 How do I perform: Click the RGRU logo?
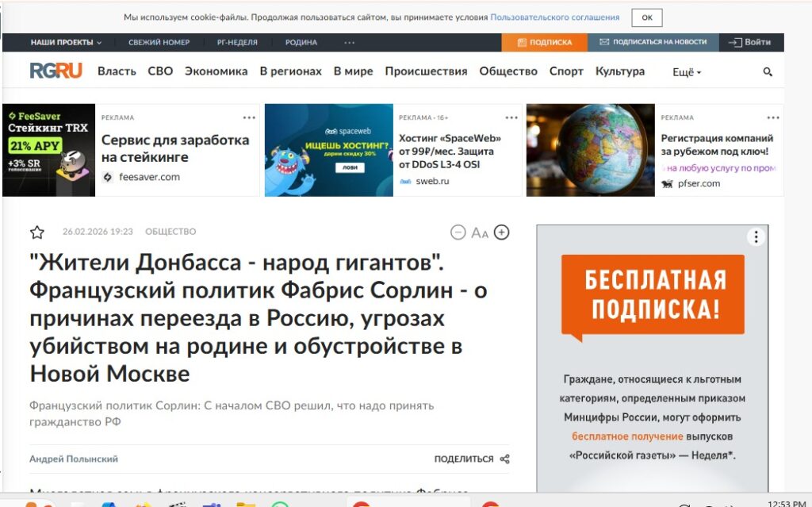[56, 71]
